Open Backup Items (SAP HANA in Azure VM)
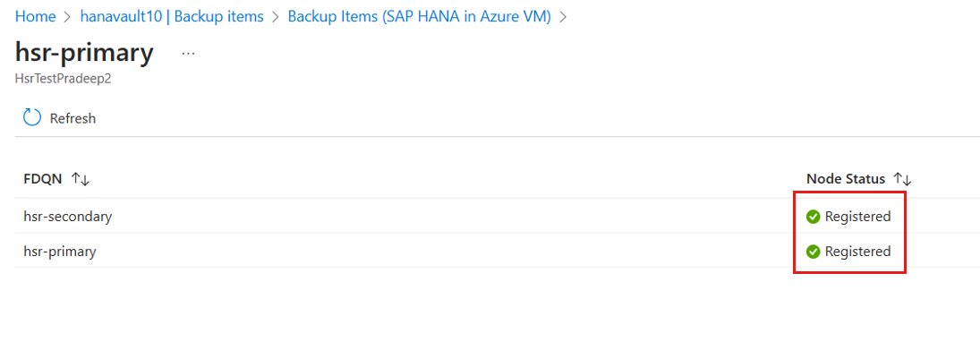Screen dimensions: 980x342 420,17
